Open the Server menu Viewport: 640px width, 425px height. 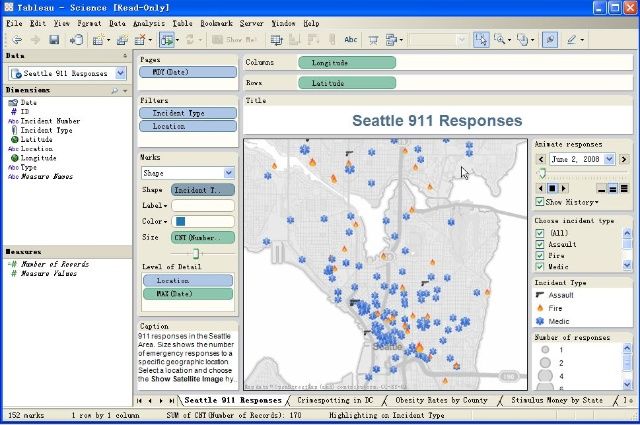[251, 23]
